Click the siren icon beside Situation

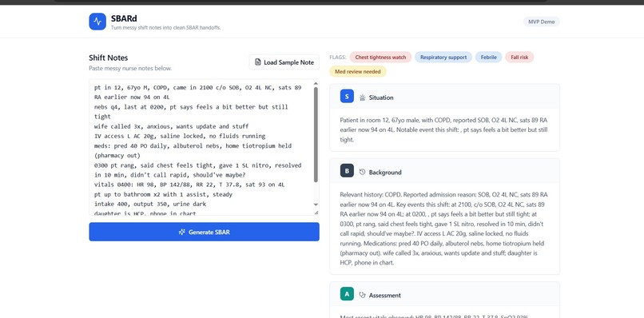click(362, 97)
